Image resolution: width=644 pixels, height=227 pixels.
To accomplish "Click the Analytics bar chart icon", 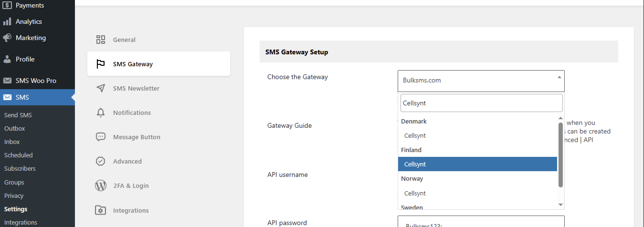I will click(7, 21).
